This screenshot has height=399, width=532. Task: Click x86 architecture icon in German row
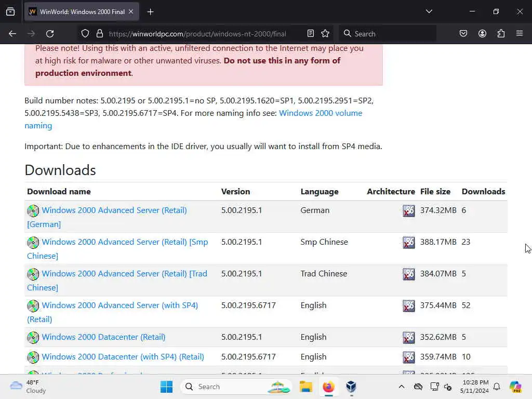[x=408, y=211]
